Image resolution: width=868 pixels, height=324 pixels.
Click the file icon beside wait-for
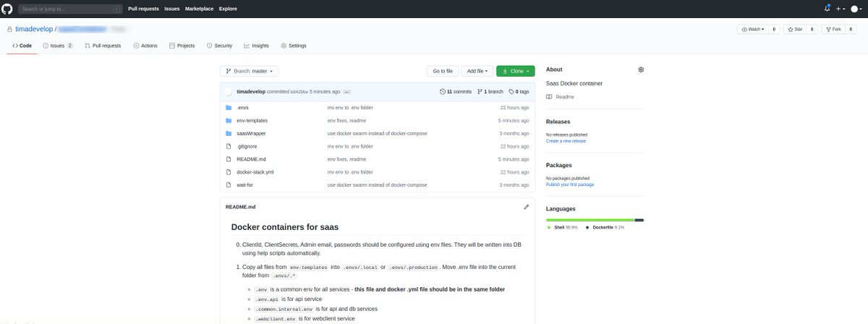coord(229,185)
